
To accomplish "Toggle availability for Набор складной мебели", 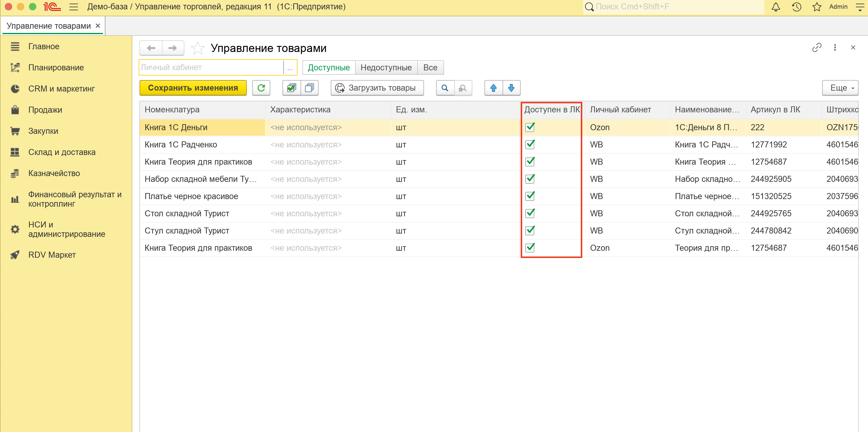I will point(530,179).
